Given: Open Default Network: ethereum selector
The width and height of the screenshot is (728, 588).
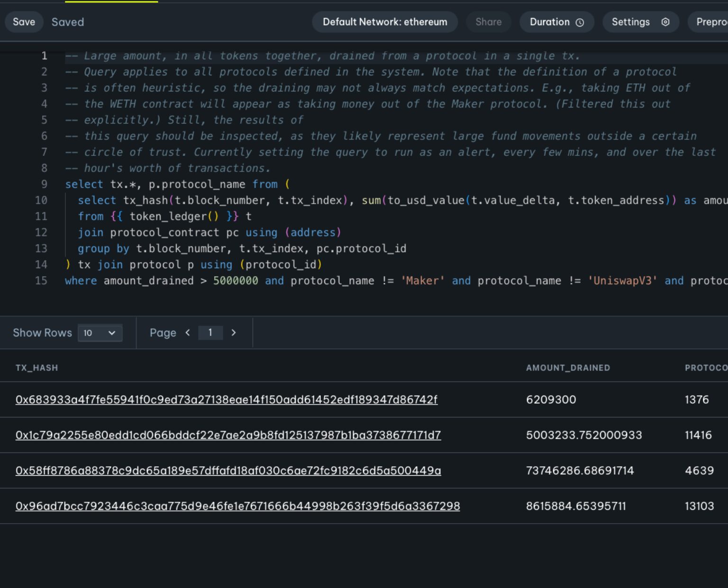Looking at the screenshot, I should tap(384, 22).
